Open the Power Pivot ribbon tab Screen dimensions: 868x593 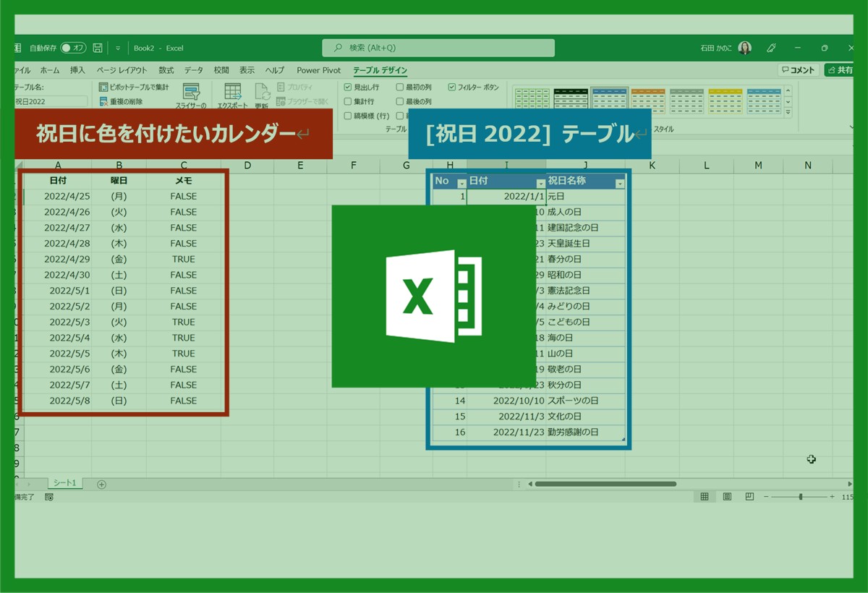(318, 70)
